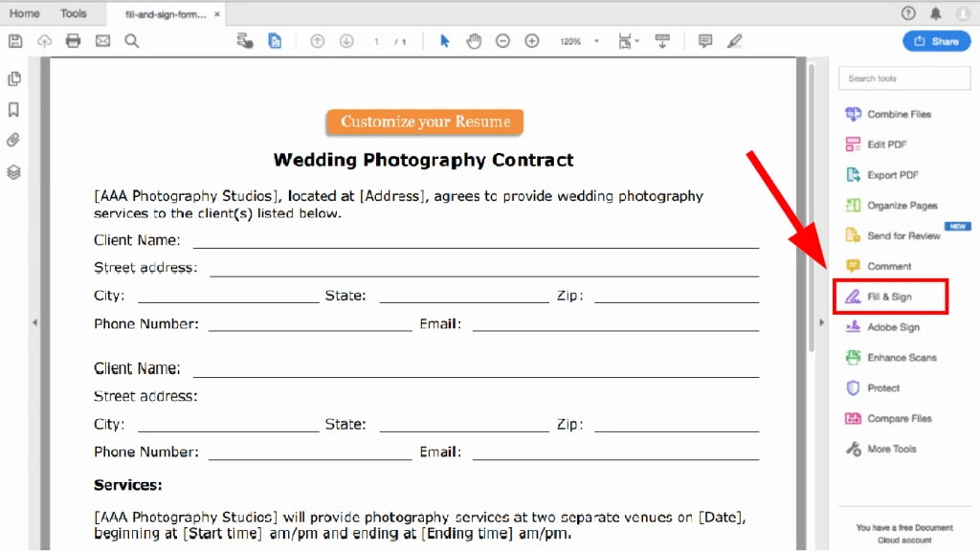Open the Fill & Sign tool
This screenshot has width=980, height=551.
[889, 297]
